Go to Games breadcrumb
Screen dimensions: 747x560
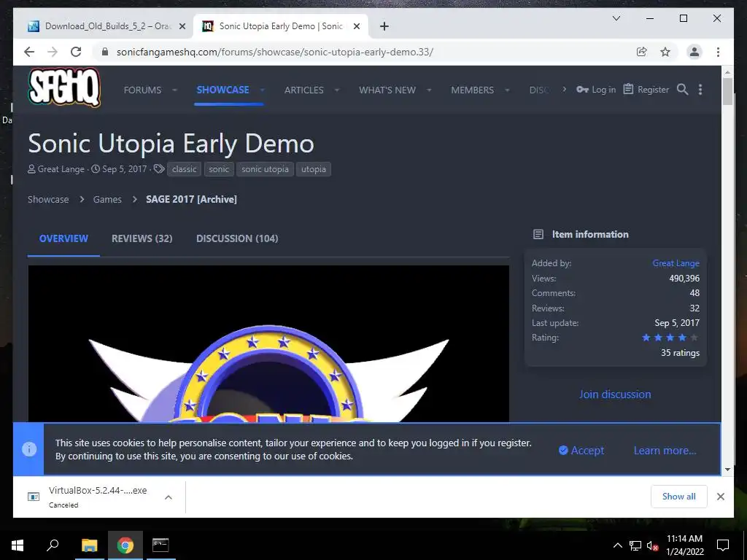(107, 200)
